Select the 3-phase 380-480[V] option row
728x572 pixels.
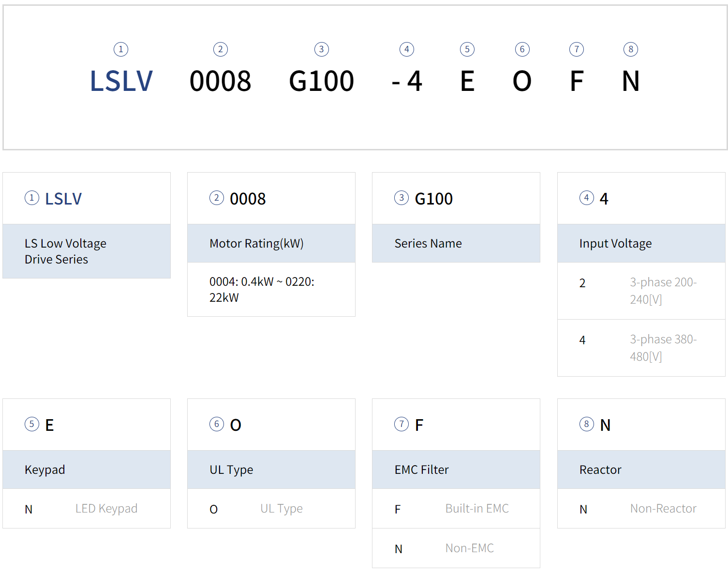(x=641, y=348)
